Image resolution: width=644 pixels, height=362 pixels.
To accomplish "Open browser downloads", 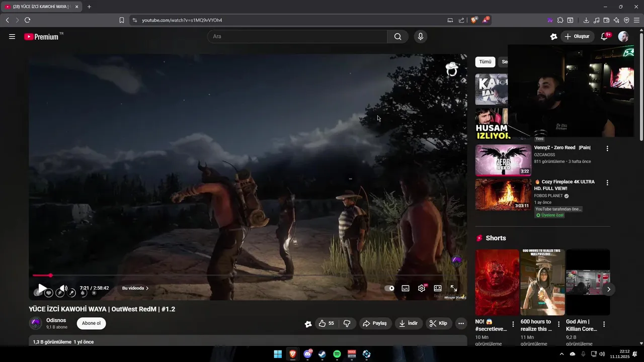I will tap(586, 20).
